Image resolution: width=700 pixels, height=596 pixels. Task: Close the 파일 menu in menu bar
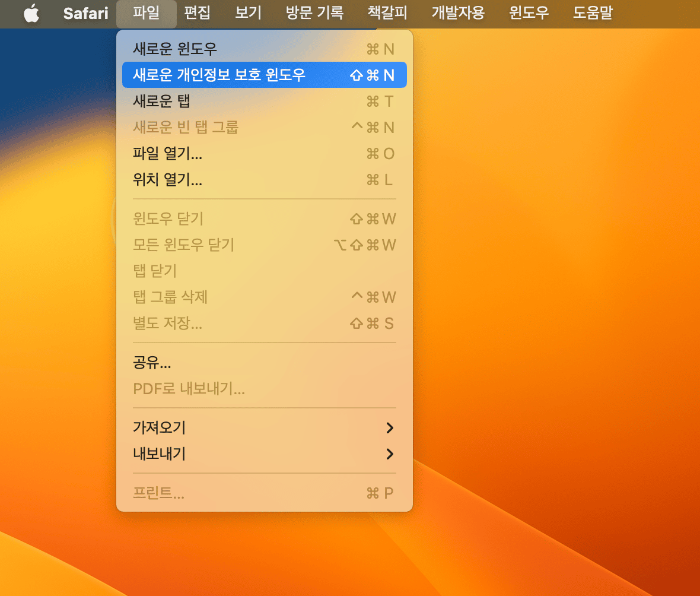(146, 14)
